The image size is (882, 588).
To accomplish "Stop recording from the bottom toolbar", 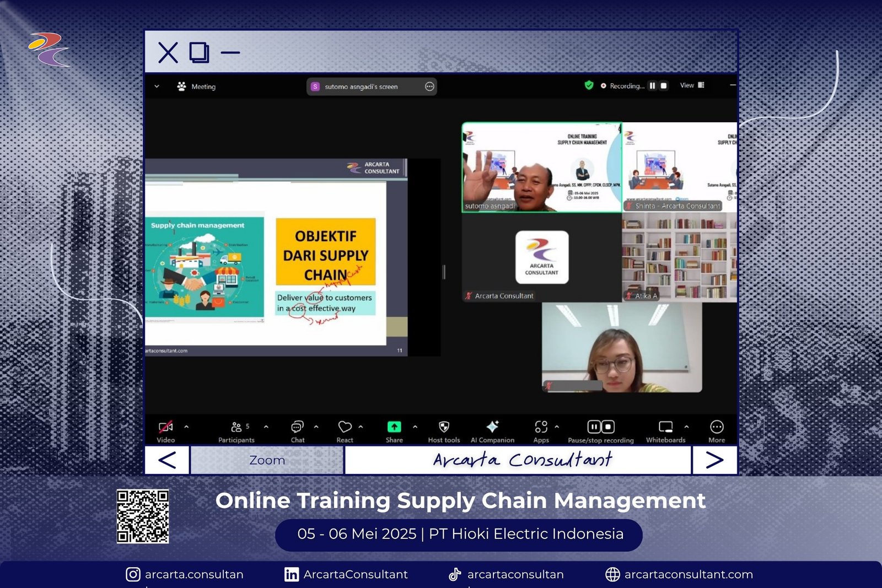I will click(607, 427).
